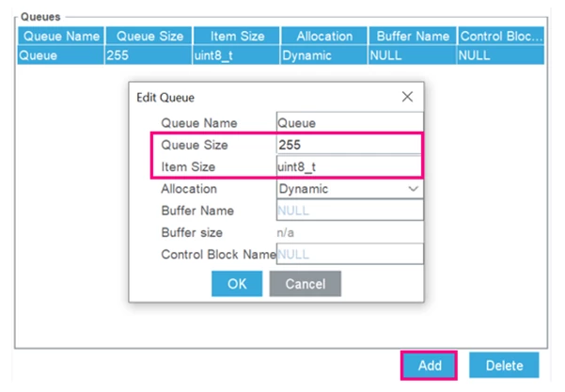
Task: Click OK in Edit Queue dialog
Action: 237,284
